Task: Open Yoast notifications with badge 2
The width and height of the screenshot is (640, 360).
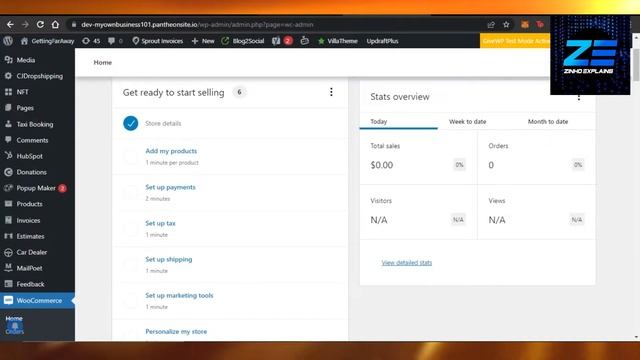Action: coord(282,41)
